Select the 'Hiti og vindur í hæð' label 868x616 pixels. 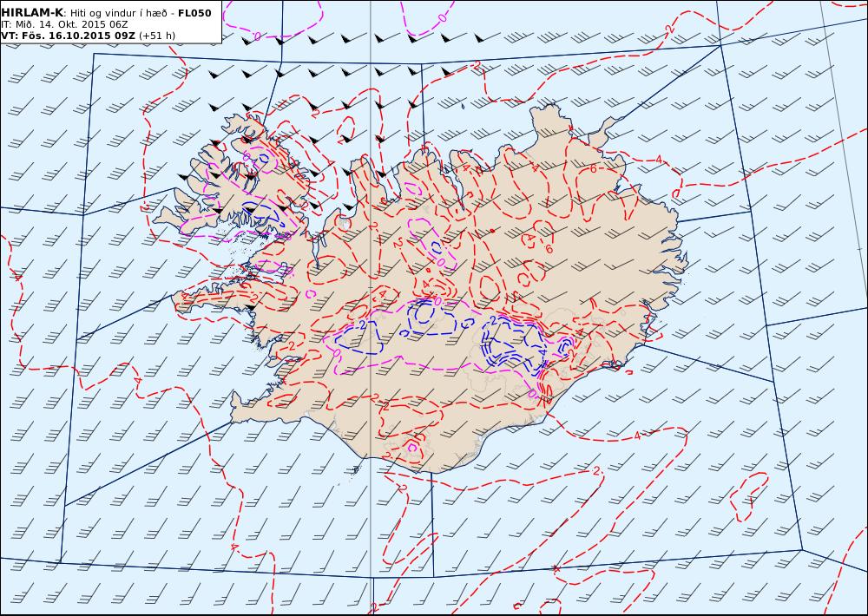tap(118, 13)
